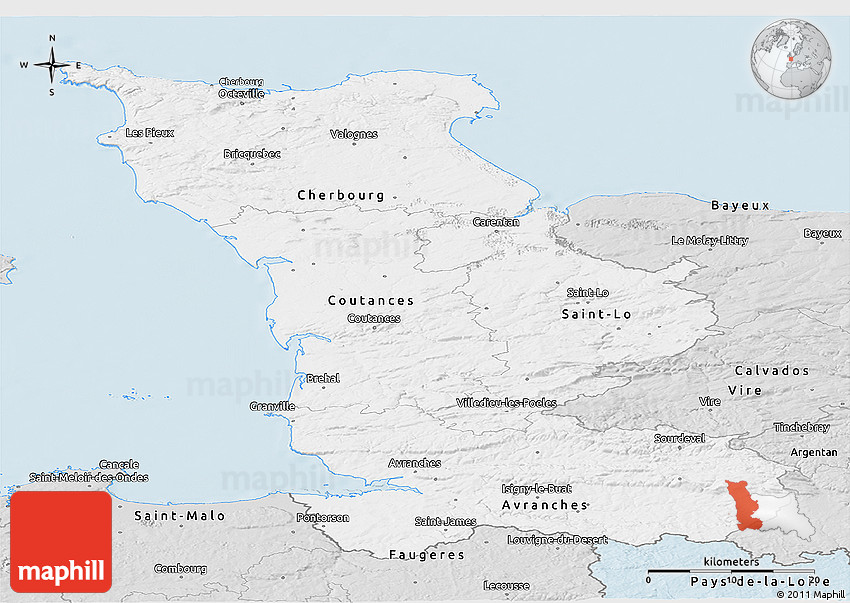Select the Isigny-le-Buat label
Image resolution: width=850 pixels, height=603 pixels.
537,489
